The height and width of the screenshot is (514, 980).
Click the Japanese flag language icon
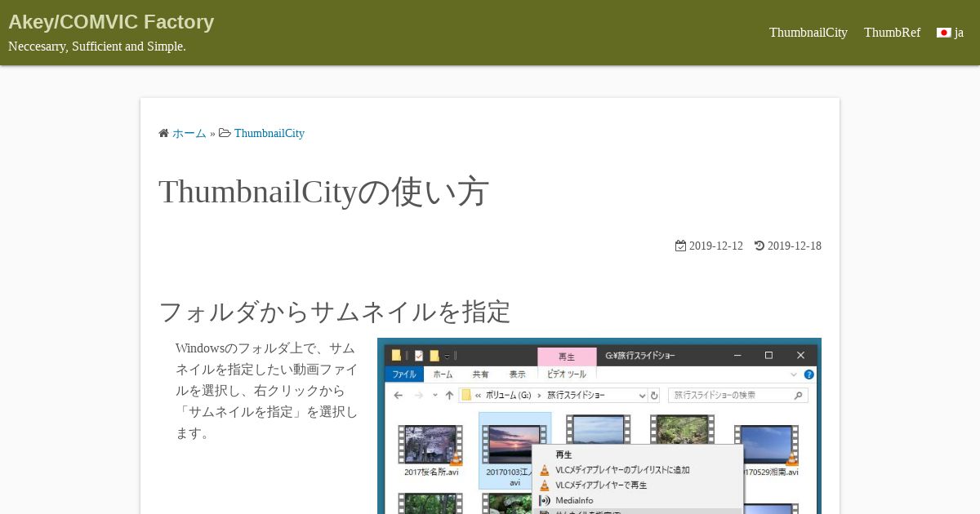pyautogui.click(x=944, y=33)
